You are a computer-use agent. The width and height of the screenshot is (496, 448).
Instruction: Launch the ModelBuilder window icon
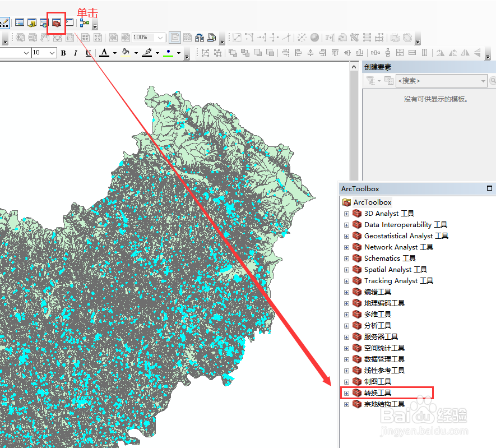[85, 23]
